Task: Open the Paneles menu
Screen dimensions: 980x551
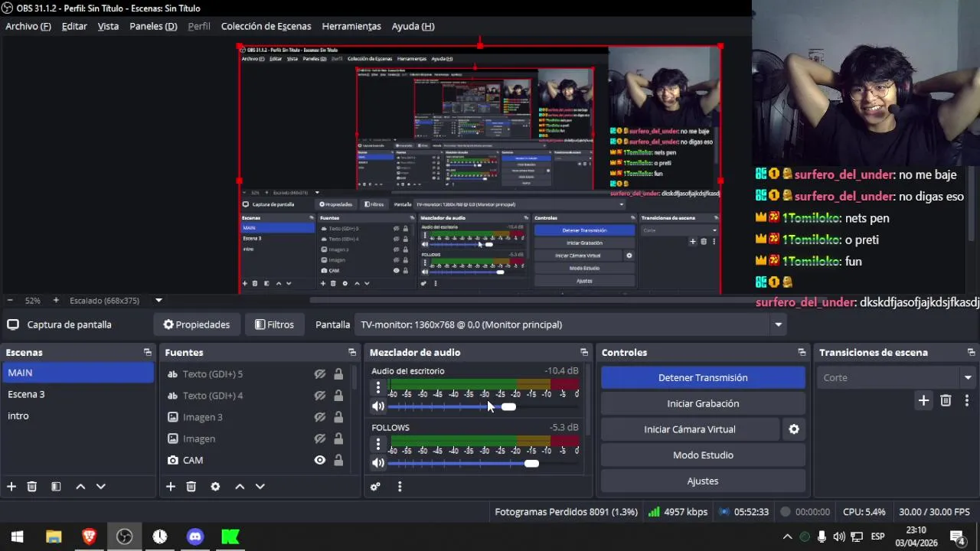Action: click(x=153, y=26)
